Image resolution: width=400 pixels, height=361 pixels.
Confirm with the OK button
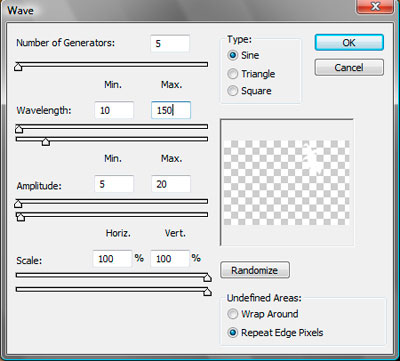[x=349, y=43]
